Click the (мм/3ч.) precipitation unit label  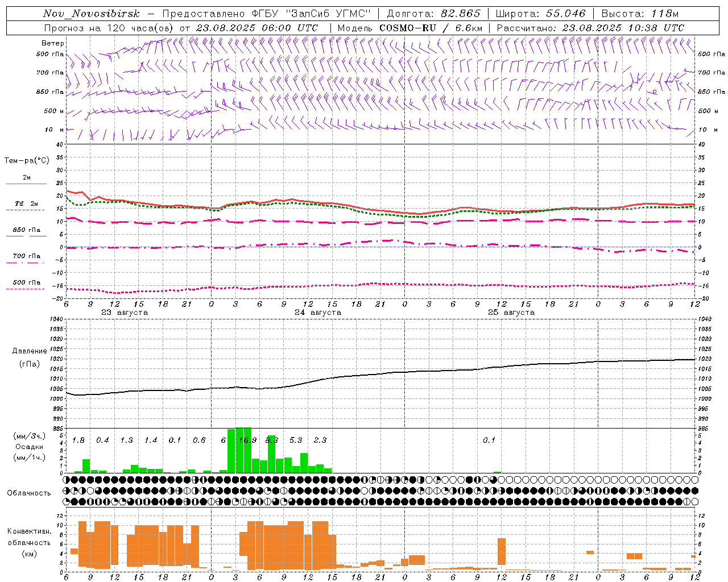pos(30,436)
